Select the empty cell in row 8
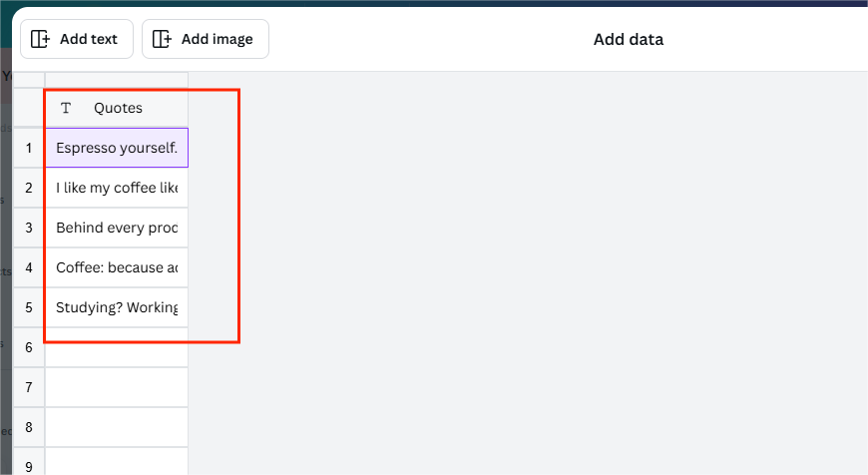The width and height of the screenshot is (868, 475). coord(117,427)
